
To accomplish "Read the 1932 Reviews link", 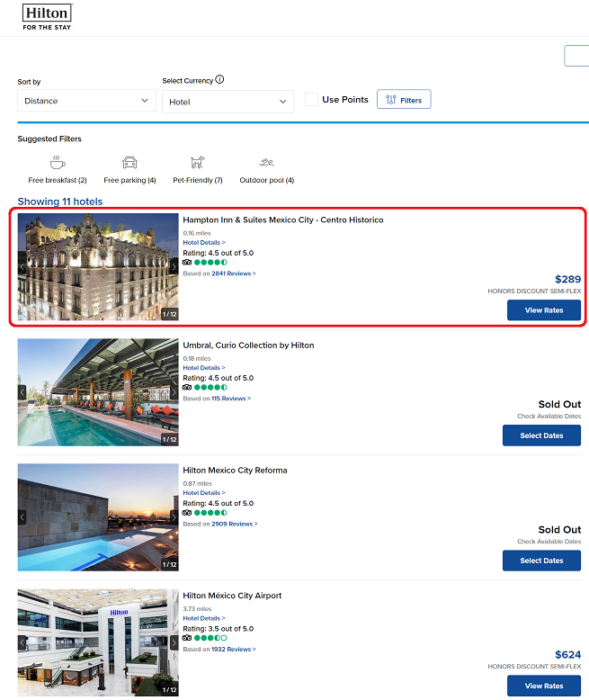I will point(234,649).
